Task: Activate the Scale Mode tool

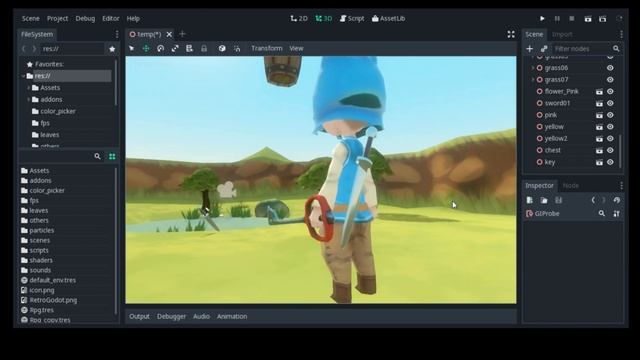Action: (x=175, y=48)
